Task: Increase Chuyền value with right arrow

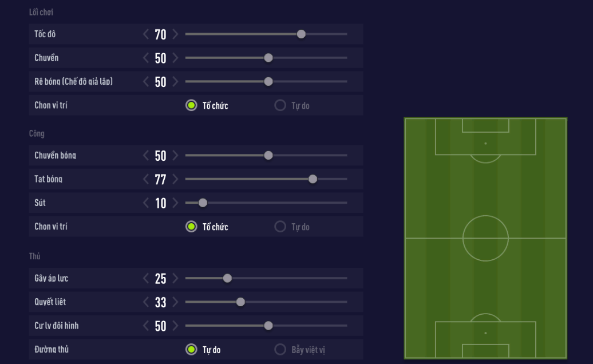Action: [175, 58]
